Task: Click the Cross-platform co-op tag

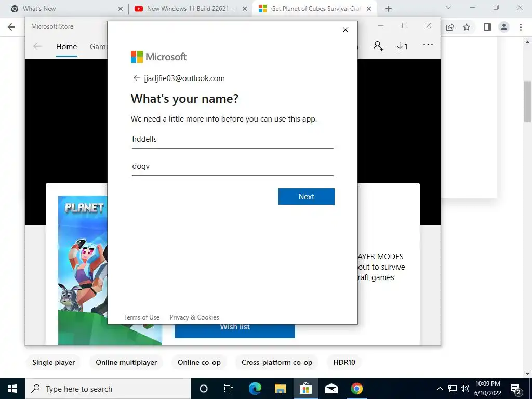Action: (x=277, y=362)
